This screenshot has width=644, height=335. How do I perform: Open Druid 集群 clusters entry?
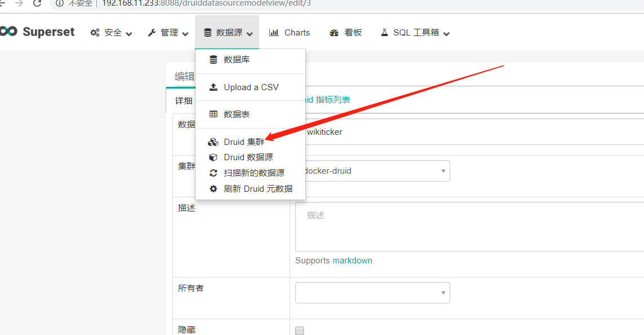(x=251, y=142)
